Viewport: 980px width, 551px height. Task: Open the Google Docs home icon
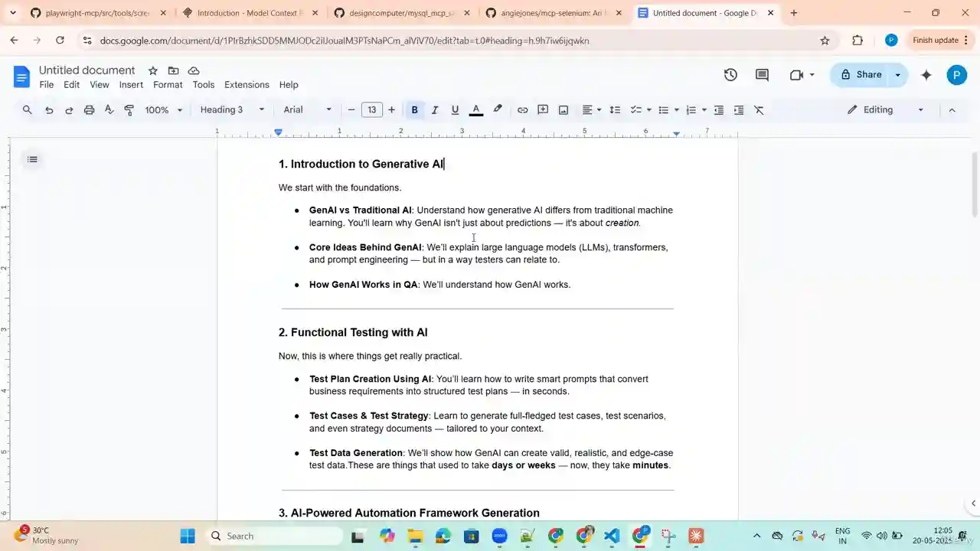[21, 77]
